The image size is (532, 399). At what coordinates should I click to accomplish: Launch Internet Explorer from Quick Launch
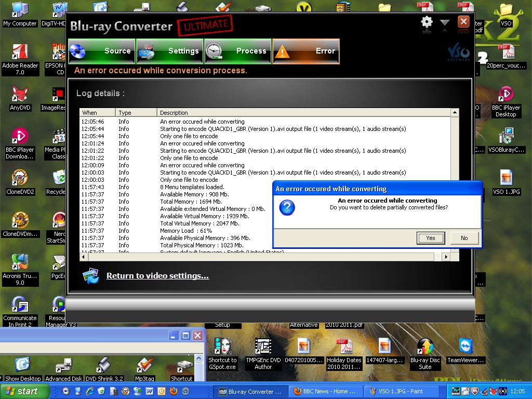[x=90, y=391]
